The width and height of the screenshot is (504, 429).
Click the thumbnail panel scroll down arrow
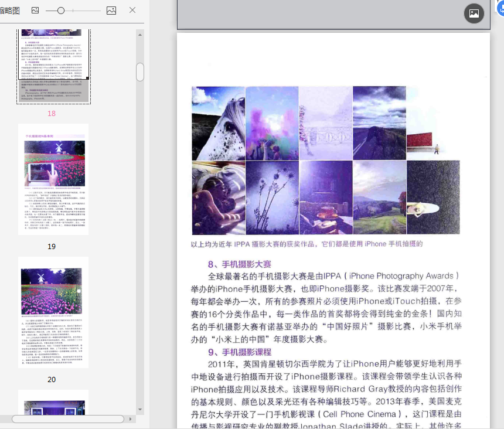click(x=140, y=410)
